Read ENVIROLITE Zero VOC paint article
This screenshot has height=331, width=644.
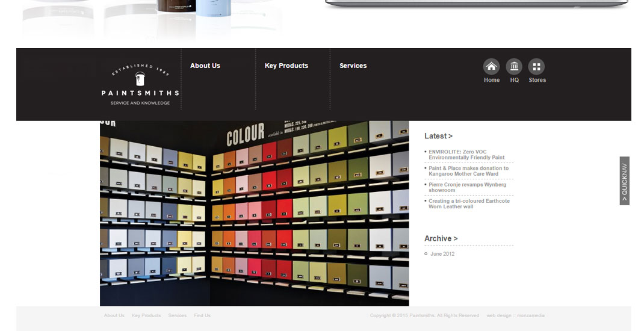coord(466,155)
